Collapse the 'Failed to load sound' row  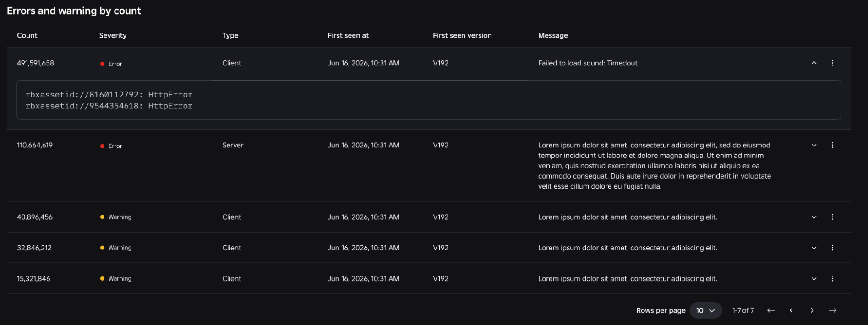tap(814, 63)
